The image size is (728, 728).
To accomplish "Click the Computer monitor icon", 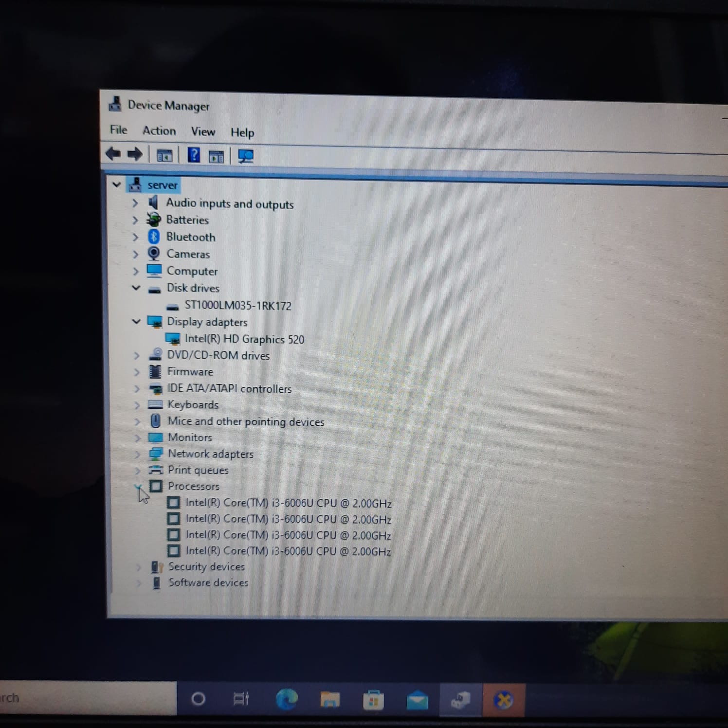I will tap(154, 270).
